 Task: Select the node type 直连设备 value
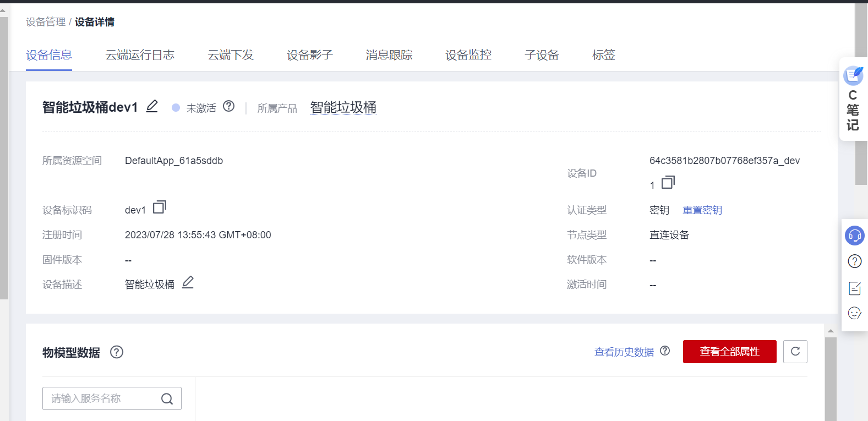tap(669, 235)
